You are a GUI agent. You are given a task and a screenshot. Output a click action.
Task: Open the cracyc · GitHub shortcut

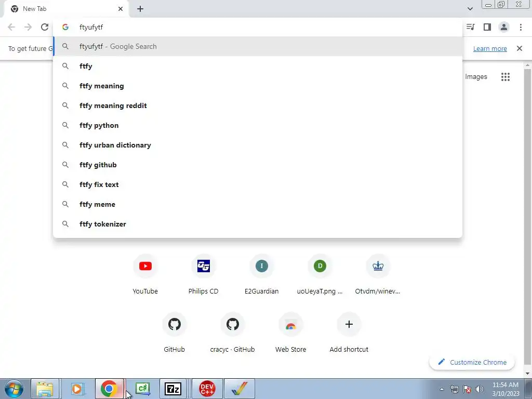tap(232, 333)
